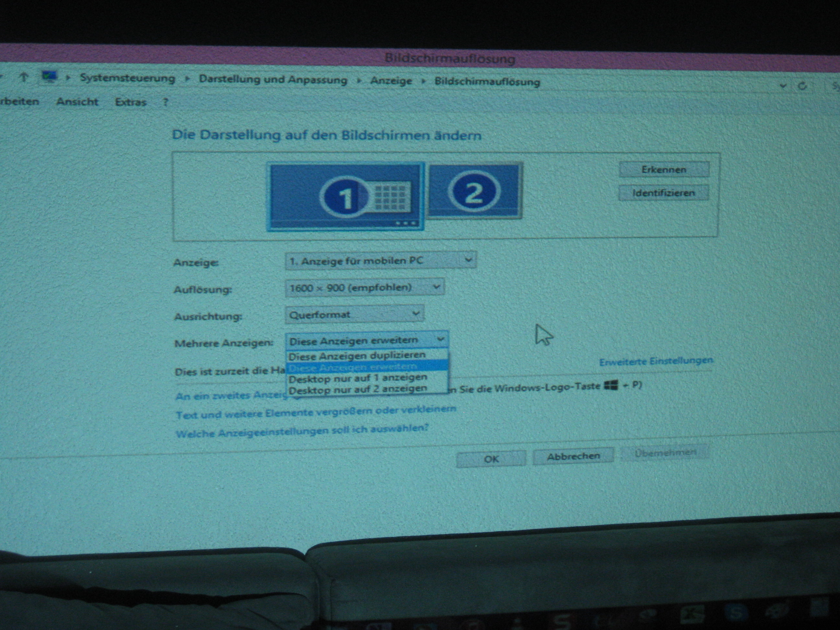Choose 'Diese Anzeigen duplizieren' option
Image resolution: width=840 pixels, height=630 pixels.
(x=357, y=356)
